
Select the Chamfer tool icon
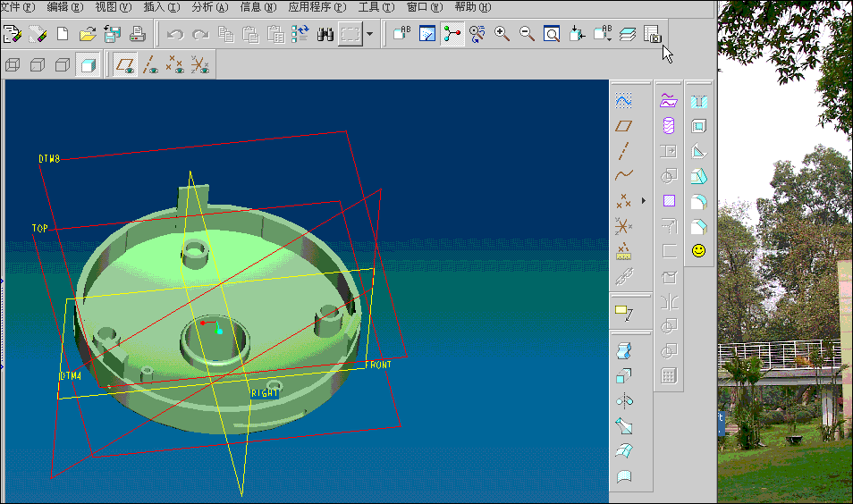pos(699,226)
